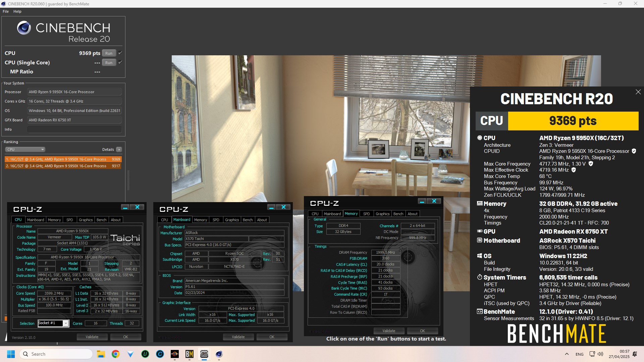Run the CPU multi-core test
The height and width of the screenshot is (362, 644).
pos(109,53)
